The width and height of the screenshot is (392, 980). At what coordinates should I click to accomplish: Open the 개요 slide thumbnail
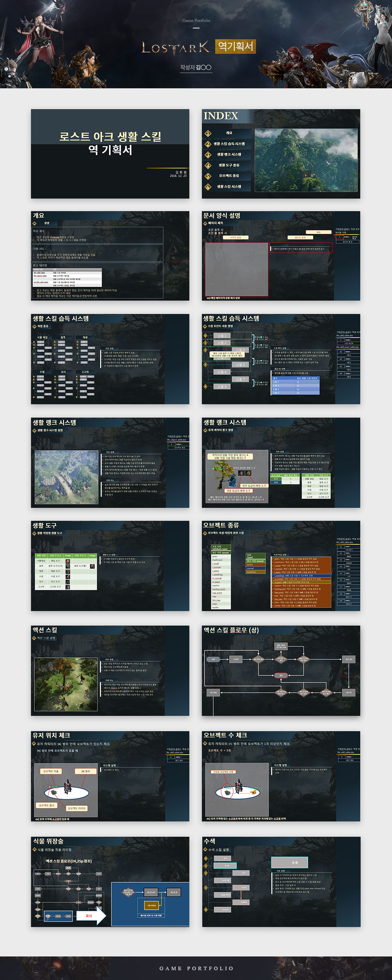(x=110, y=256)
